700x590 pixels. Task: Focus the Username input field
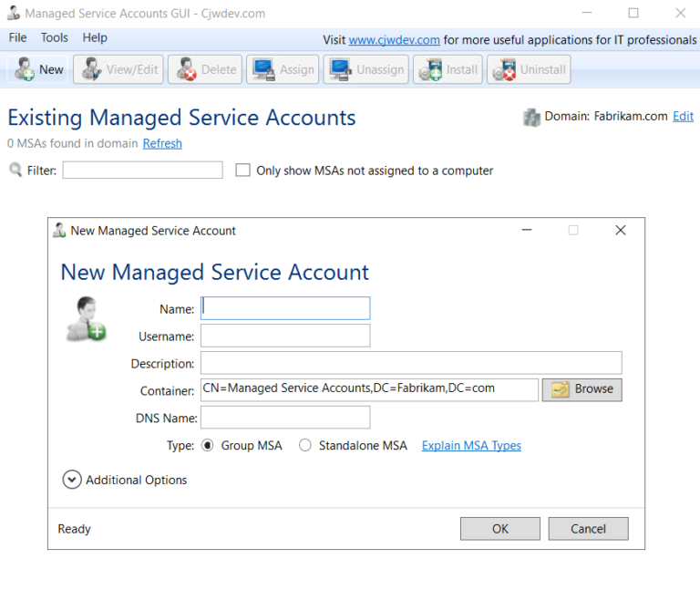coord(285,336)
